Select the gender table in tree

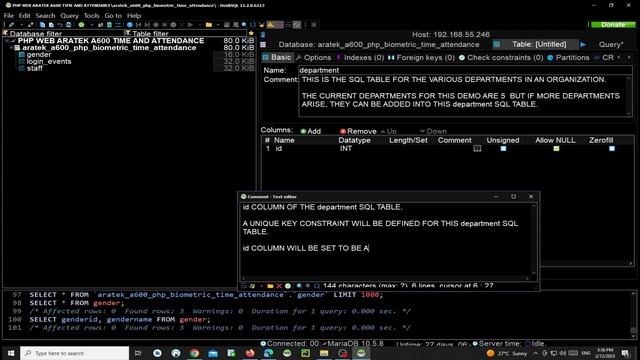coord(39,54)
